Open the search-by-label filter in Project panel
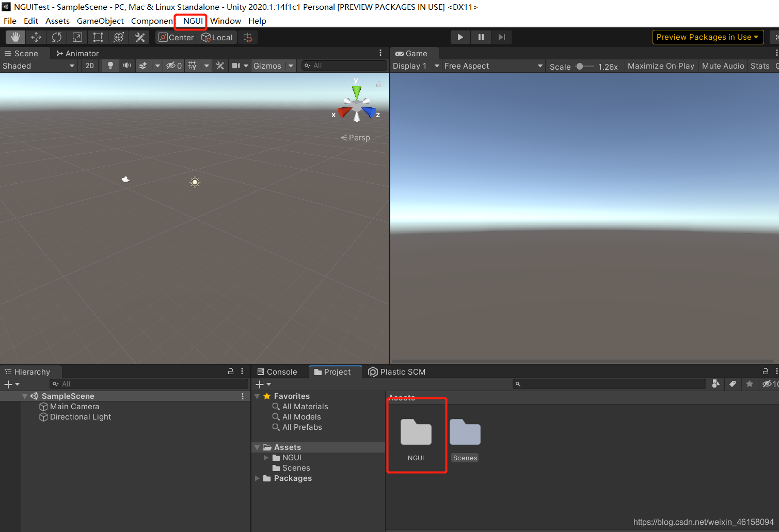Screen dimensions: 779x532 [x=733, y=384]
